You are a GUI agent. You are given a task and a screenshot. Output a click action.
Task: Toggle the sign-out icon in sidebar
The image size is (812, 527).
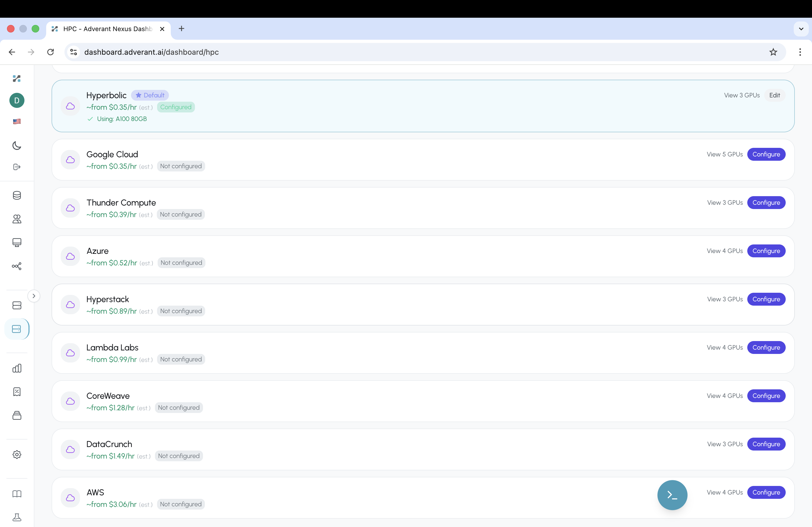pos(16,167)
